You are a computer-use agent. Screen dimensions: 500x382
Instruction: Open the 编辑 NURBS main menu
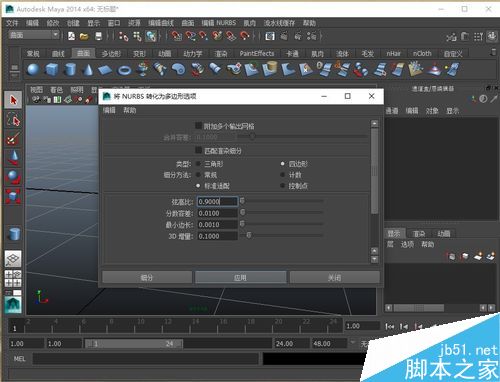219,23
